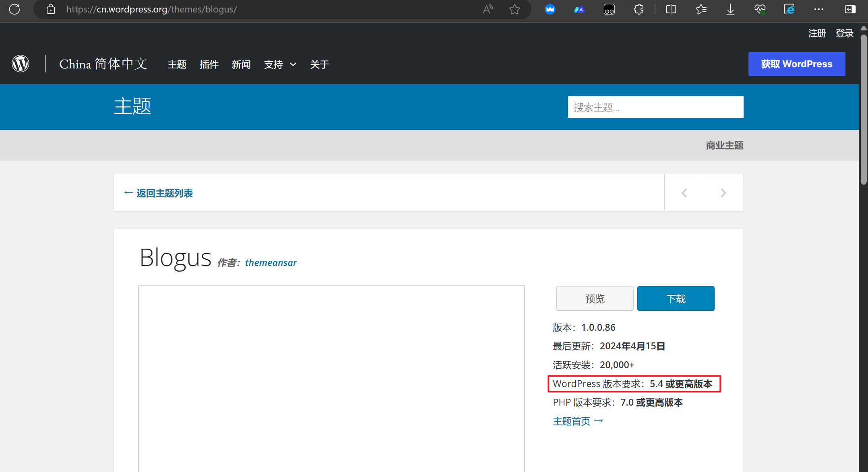Click the 获取 WordPress button
Viewport: 868px width, 472px height.
point(796,64)
